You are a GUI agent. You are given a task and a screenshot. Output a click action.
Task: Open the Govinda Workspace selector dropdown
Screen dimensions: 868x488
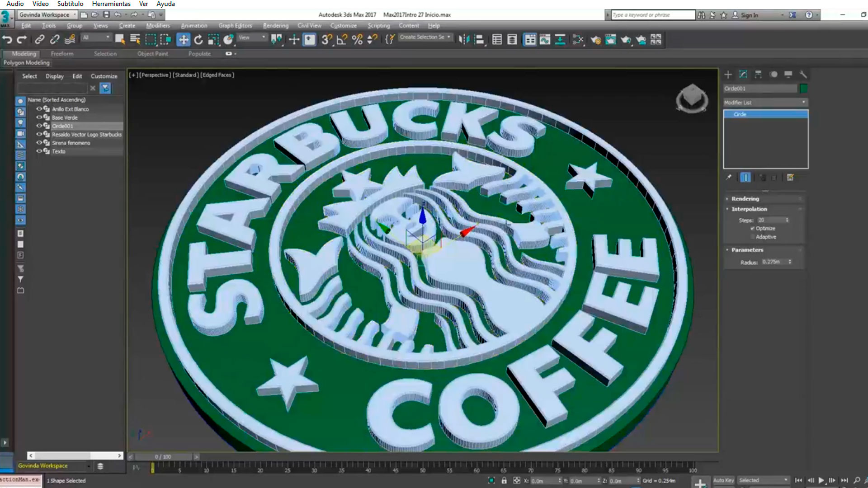pyautogui.click(x=47, y=15)
